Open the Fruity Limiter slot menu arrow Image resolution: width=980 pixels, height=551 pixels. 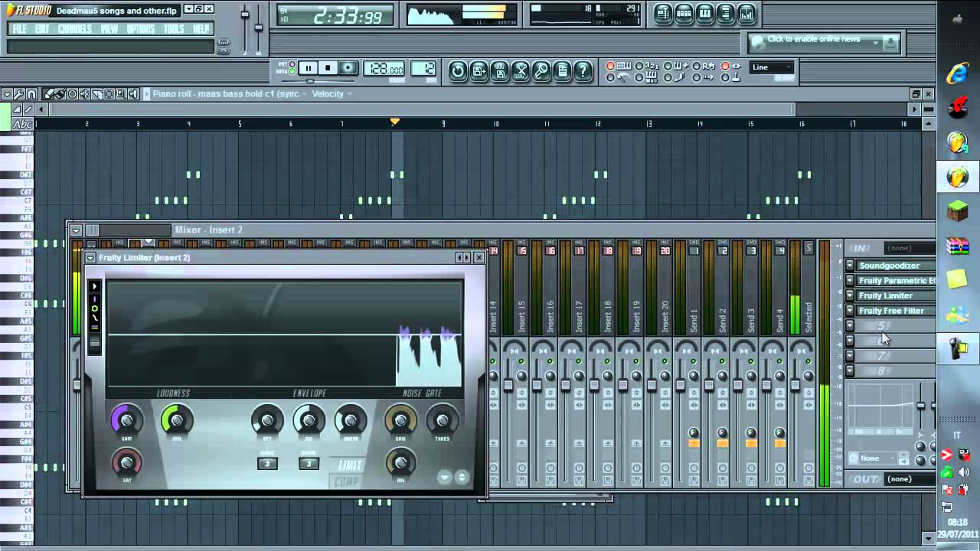tap(849, 295)
